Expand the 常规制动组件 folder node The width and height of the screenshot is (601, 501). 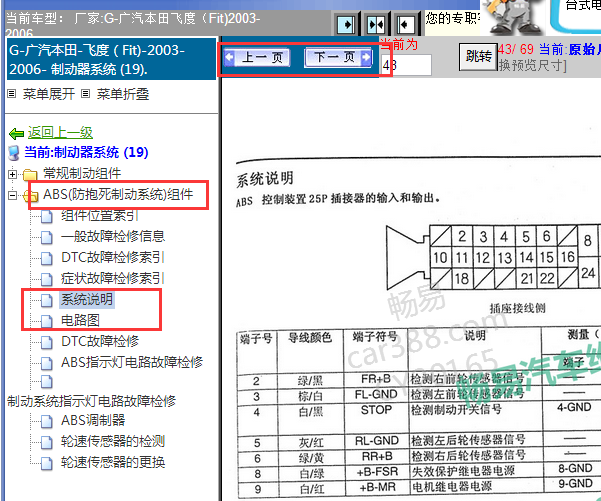pyautogui.click(x=13, y=174)
